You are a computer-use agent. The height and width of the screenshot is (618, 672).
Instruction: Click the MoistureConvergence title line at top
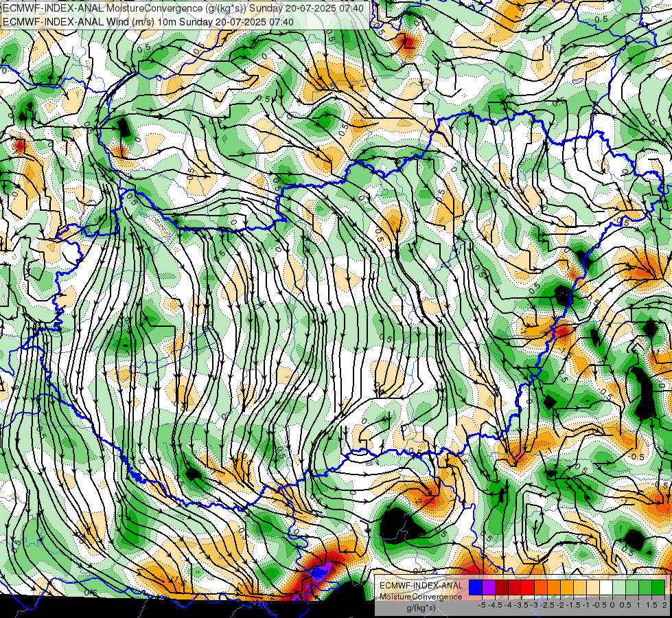click(x=183, y=8)
